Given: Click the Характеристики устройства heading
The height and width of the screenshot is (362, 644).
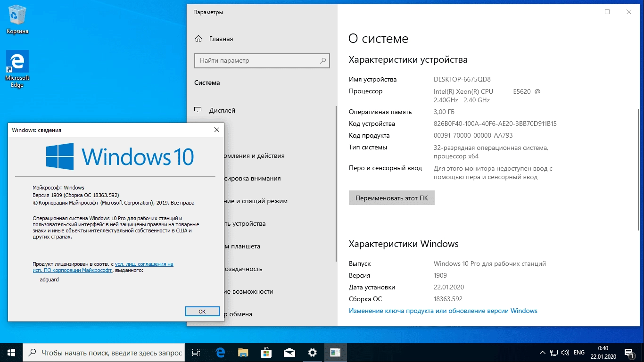Looking at the screenshot, I should pos(408,60).
